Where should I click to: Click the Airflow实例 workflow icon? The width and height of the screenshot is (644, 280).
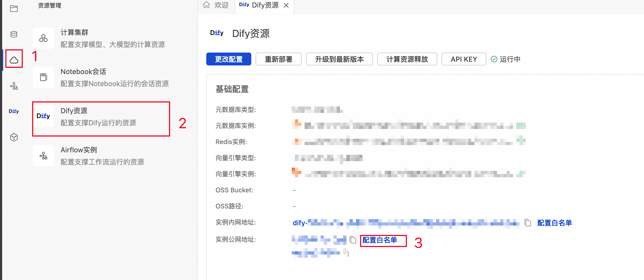click(x=43, y=156)
